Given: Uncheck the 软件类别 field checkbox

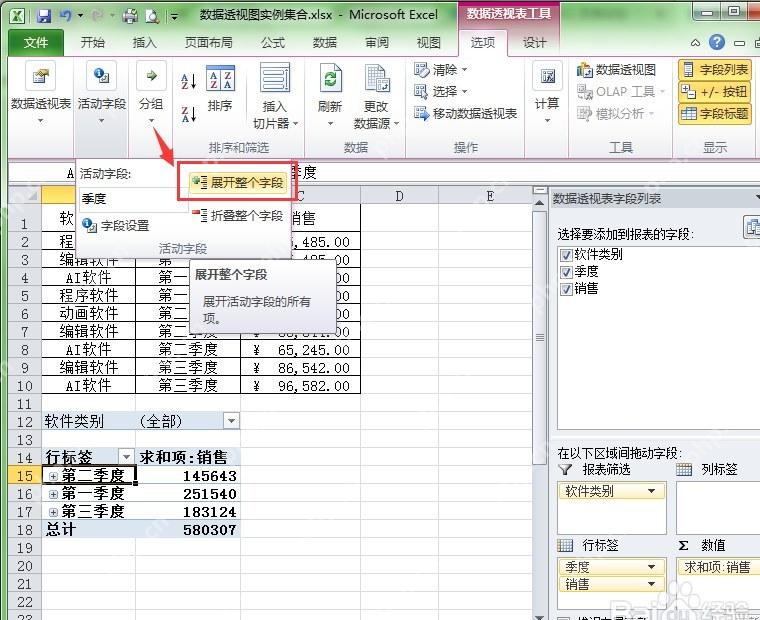Looking at the screenshot, I should [x=566, y=255].
